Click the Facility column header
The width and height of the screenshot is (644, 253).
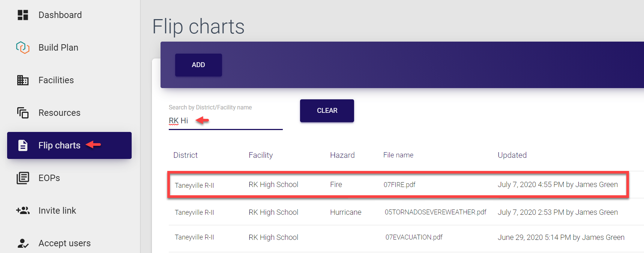(261, 155)
